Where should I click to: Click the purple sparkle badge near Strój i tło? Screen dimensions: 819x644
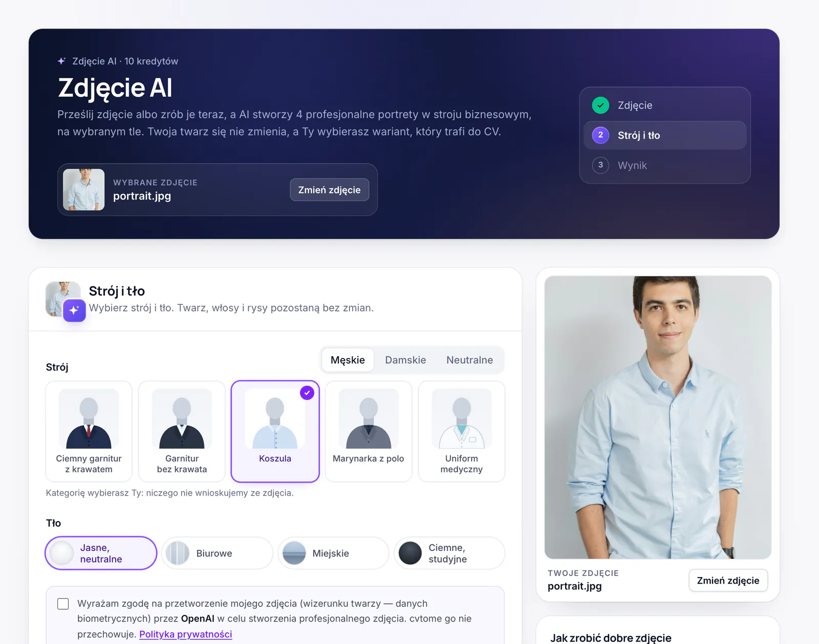pyautogui.click(x=74, y=310)
